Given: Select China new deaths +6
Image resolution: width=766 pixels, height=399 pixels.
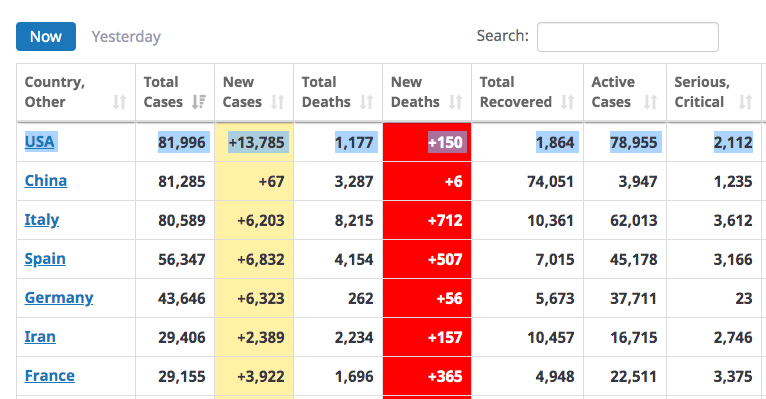Looking at the screenshot, I should point(454,181).
